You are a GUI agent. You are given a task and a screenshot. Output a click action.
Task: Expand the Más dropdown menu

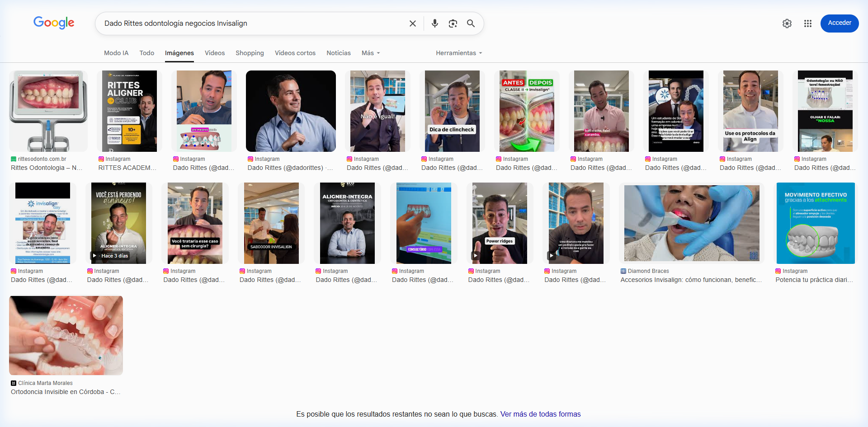[x=371, y=53]
